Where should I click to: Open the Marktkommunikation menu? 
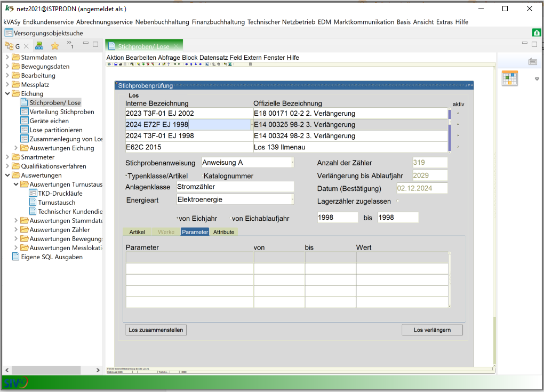coord(364,22)
